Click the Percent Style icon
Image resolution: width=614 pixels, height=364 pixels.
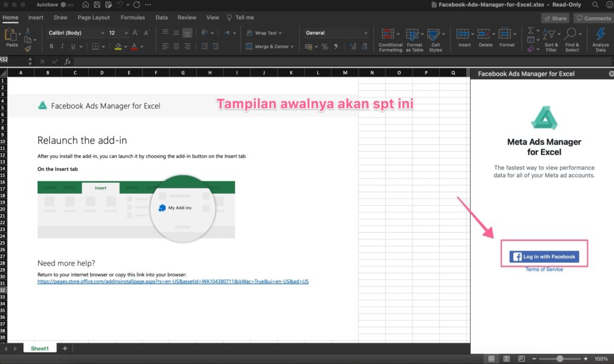324,46
